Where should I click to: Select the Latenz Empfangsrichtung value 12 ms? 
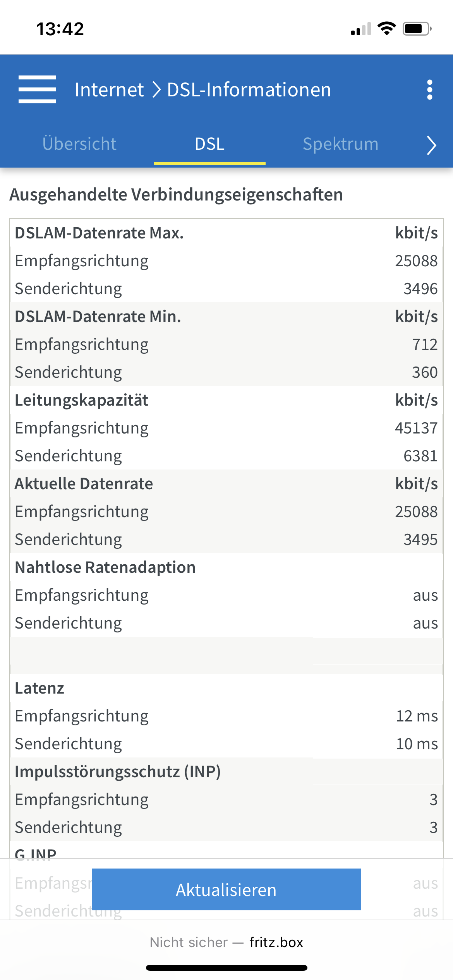[417, 716]
